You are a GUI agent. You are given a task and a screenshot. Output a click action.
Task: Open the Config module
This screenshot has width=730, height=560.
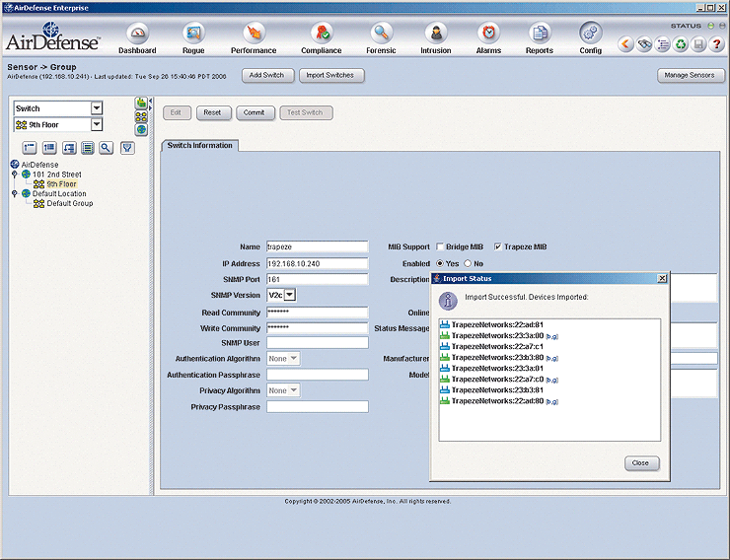(590, 38)
